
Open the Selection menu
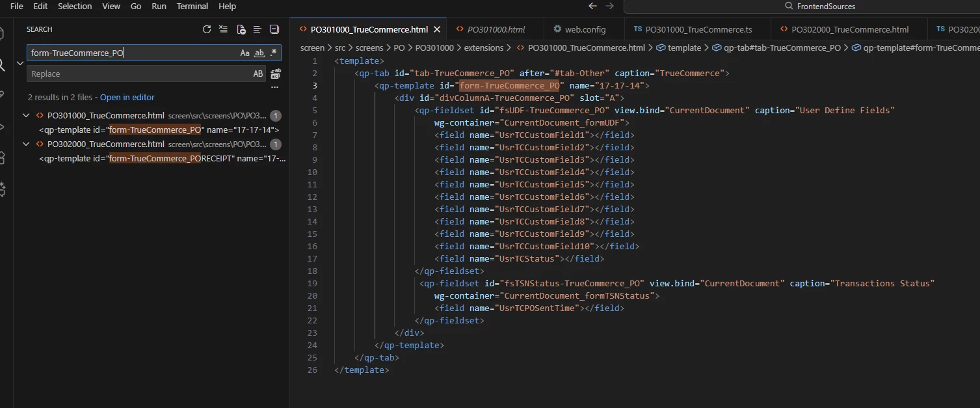75,6
